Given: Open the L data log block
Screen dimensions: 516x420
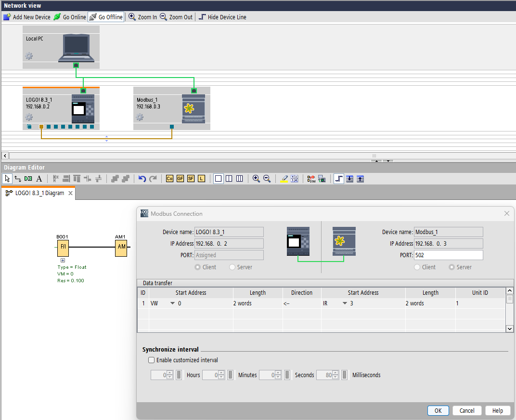Looking at the screenshot, I should (x=201, y=179).
